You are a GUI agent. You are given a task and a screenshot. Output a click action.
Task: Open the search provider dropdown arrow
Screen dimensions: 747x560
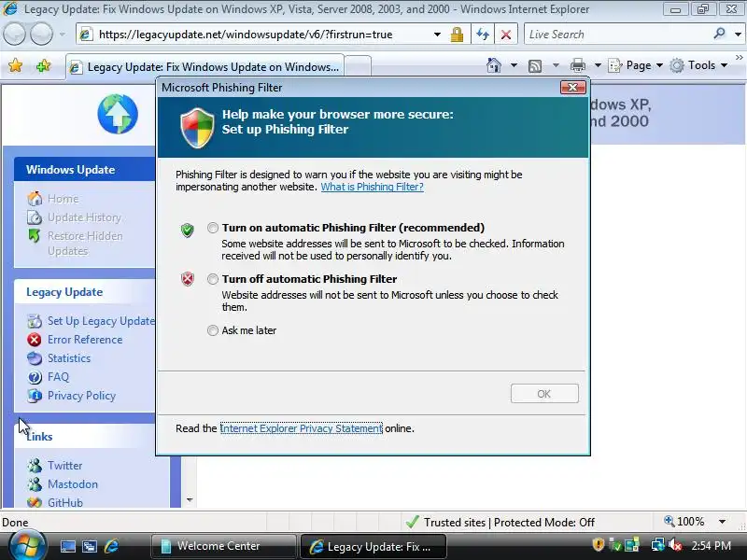point(738,35)
